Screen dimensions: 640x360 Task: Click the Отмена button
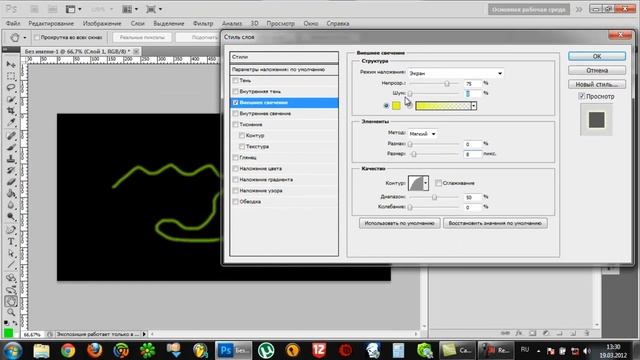click(x=597, y=70)
